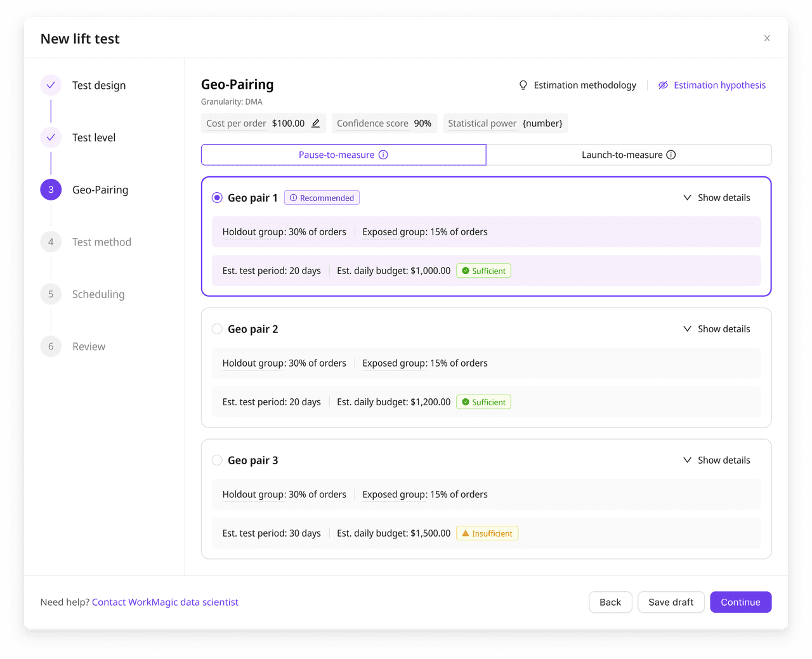812x659 pixels.
Task: Click the Test level step checkmark icon
Action: tap(51, 137)
